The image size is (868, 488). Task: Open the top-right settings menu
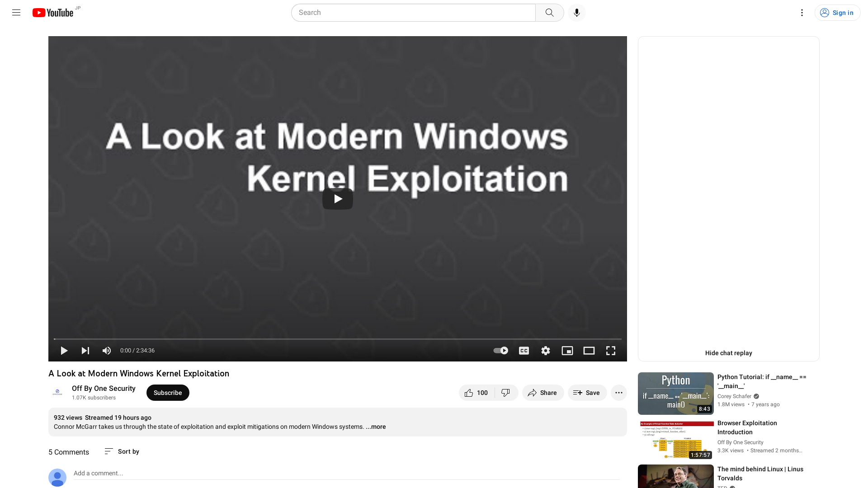(x=802, y=12)
